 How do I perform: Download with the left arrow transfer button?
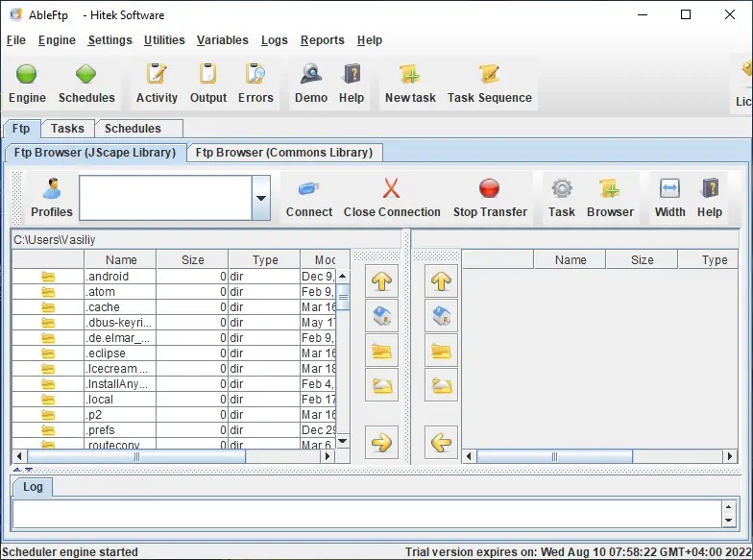pos(442,442)
